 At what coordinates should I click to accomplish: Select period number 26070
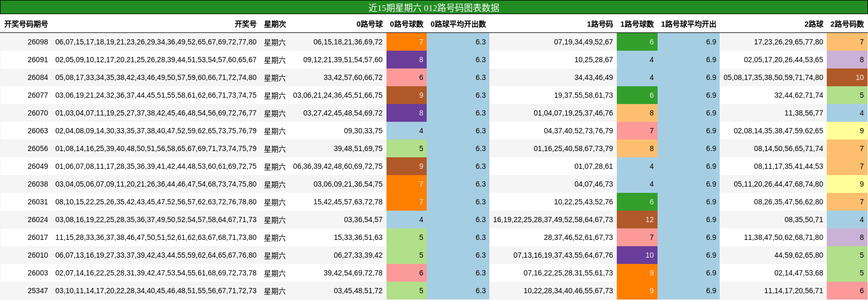click(x=38, y=113)
